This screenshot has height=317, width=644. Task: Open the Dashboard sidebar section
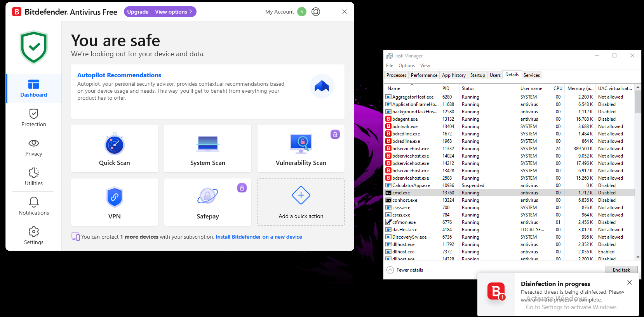tap(34, 88)
